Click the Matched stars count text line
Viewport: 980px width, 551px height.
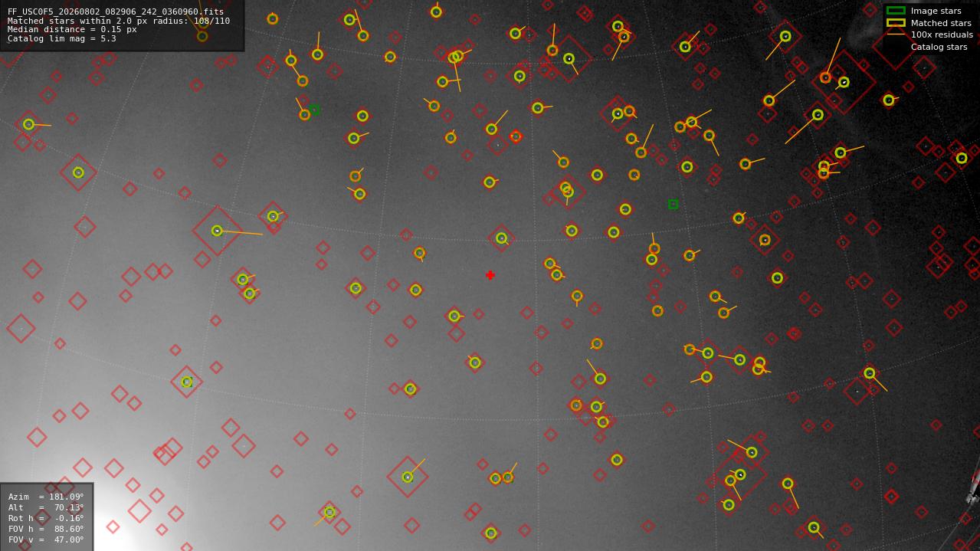point(119,21)
